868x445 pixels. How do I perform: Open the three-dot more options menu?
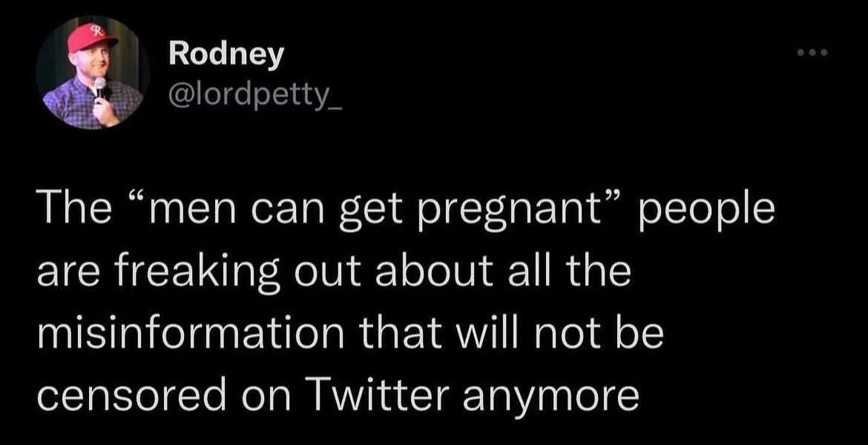(x=812, y=53)
